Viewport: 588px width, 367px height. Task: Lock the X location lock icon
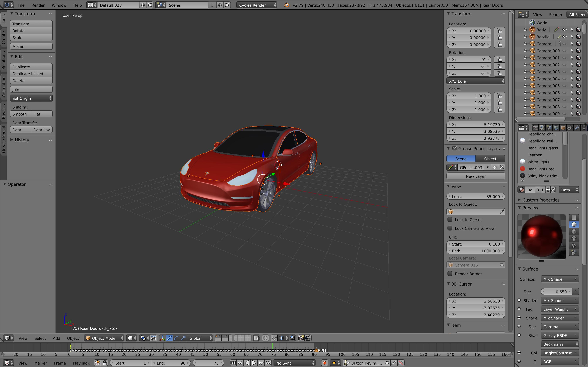click(500, 31)
